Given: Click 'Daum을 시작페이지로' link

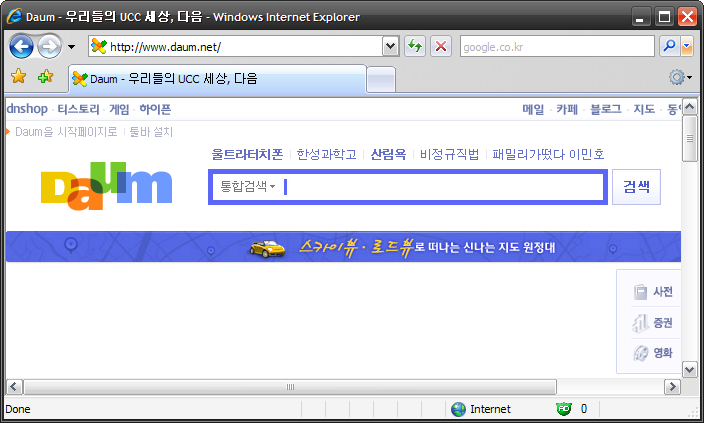Looking at the screenshot, I should pos(66,132).
